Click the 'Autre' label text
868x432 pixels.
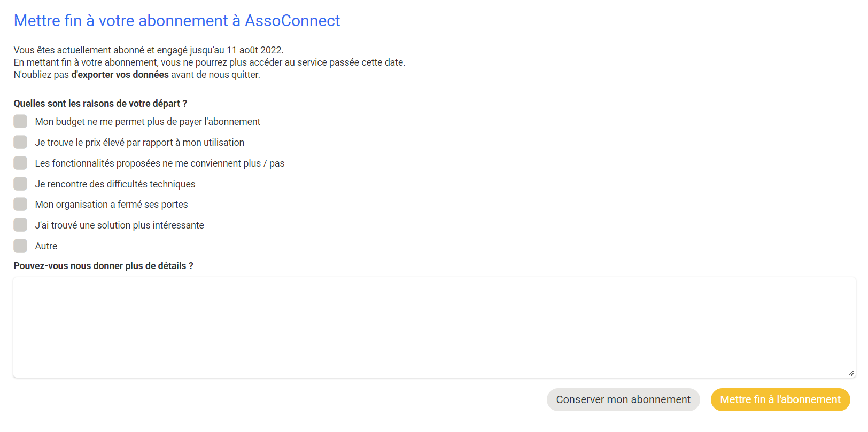tap(46, 246)
